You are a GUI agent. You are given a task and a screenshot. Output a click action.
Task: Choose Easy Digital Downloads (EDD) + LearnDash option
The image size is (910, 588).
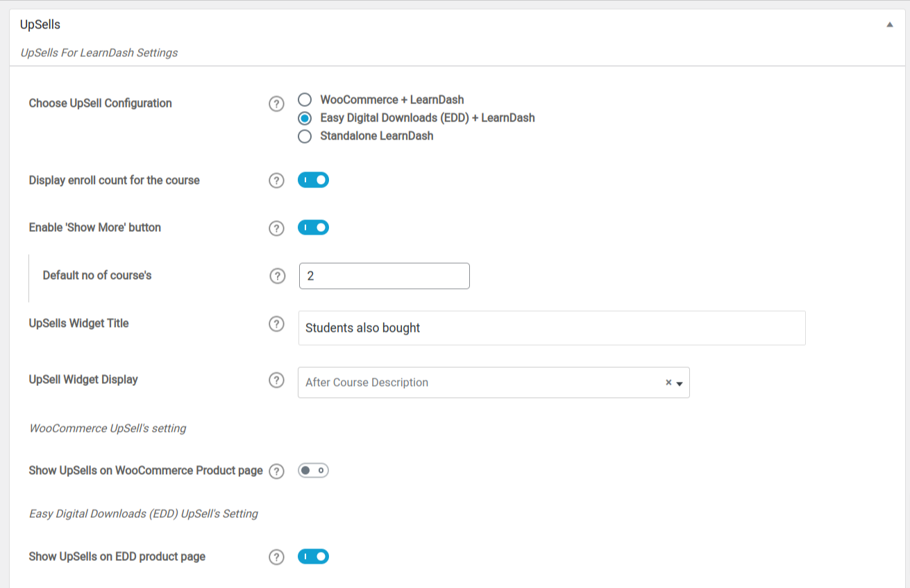coord(305,118)
